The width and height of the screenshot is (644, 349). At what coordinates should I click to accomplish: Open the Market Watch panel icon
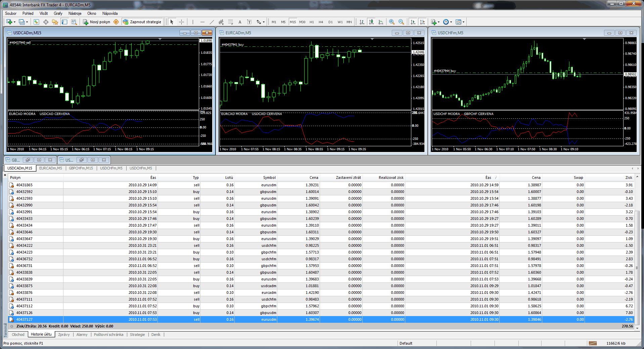[x=36, y=22]
